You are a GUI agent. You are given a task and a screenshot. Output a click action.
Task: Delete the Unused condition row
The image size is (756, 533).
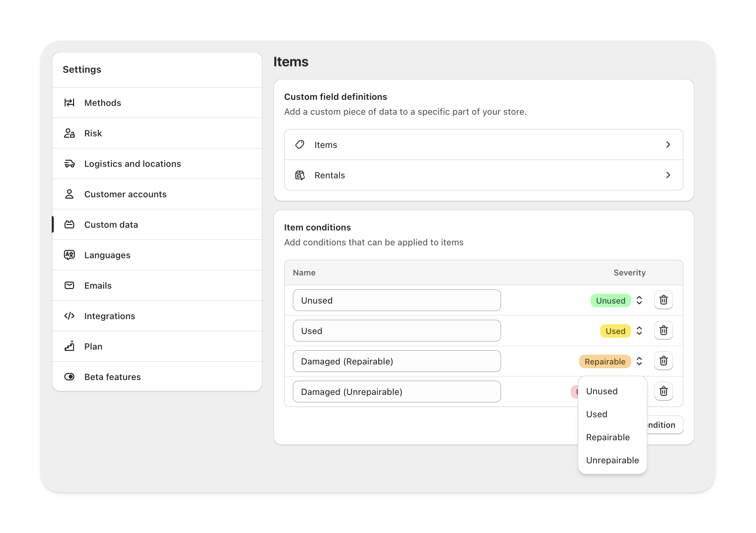coord(663,300)
